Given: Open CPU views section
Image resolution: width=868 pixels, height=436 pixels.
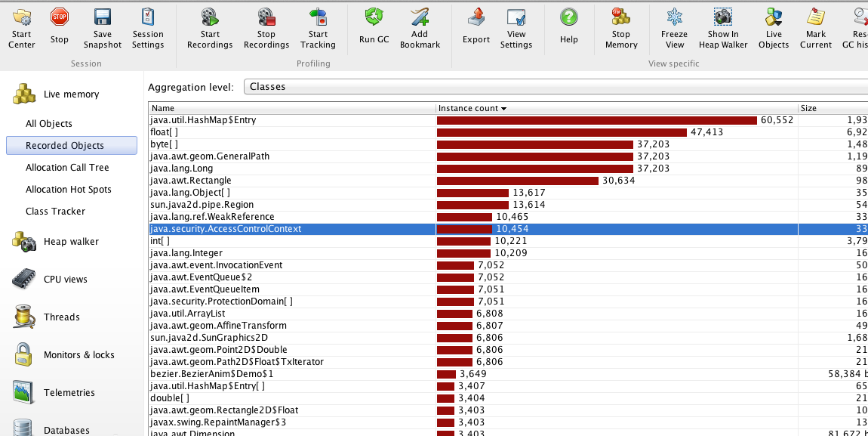Looking at the screenshot, I should [x=50, y=280].
